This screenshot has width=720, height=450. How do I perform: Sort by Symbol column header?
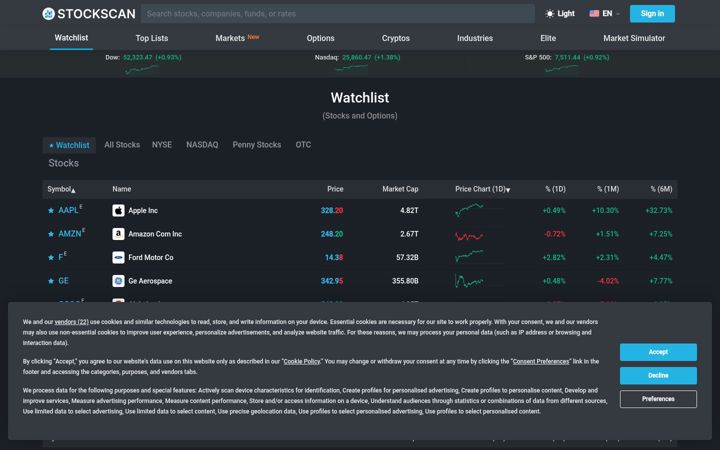pyautogui.click(x=61, y=189)
